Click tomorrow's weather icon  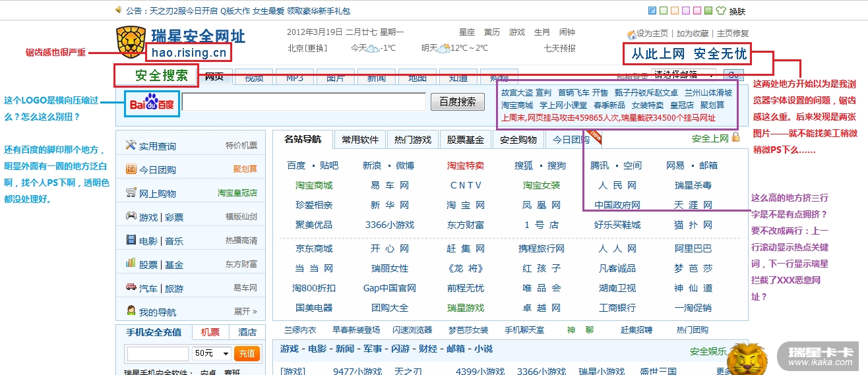pos(444,48)
